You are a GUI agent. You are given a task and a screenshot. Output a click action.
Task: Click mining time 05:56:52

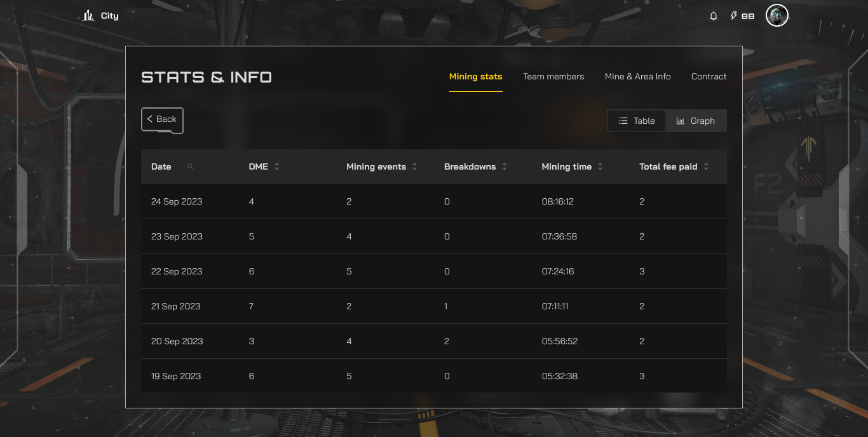click(x=560, y=341)
